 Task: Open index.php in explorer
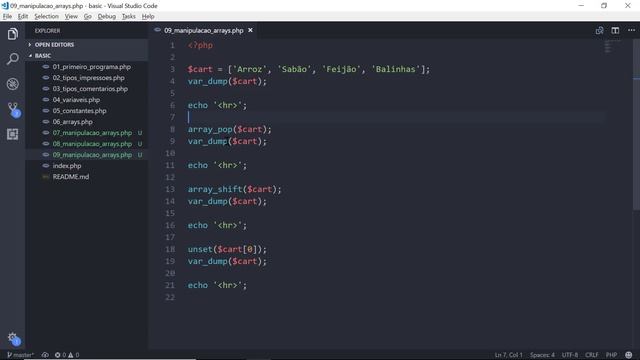coord(87,166)
